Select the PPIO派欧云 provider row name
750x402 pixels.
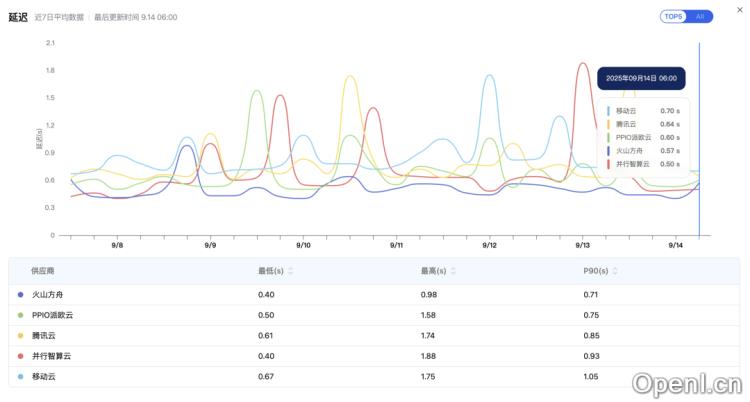pos(53,315)
